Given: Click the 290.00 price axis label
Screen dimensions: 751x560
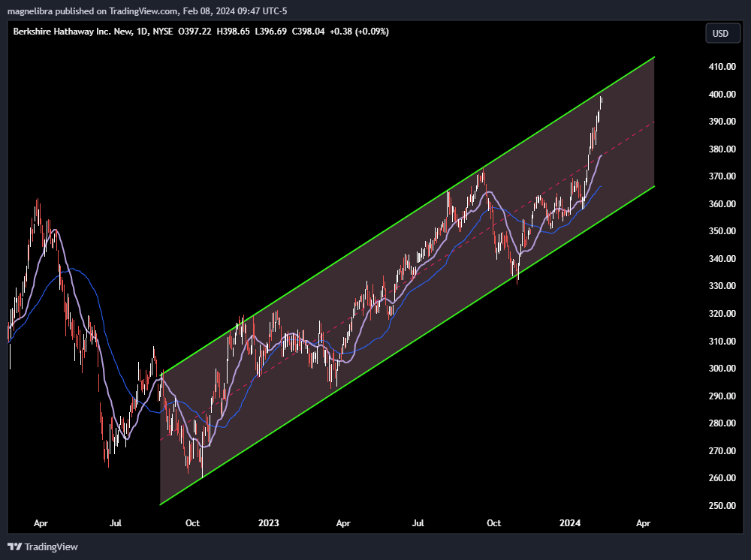Looking at the screenshot, I should [x=722, y=396].
